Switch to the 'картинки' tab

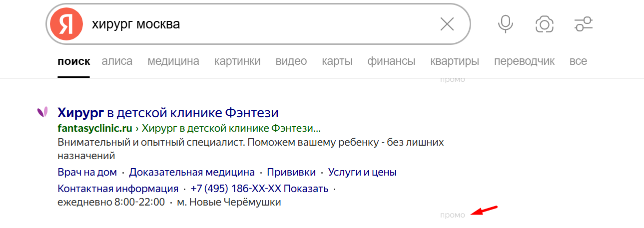237,61
